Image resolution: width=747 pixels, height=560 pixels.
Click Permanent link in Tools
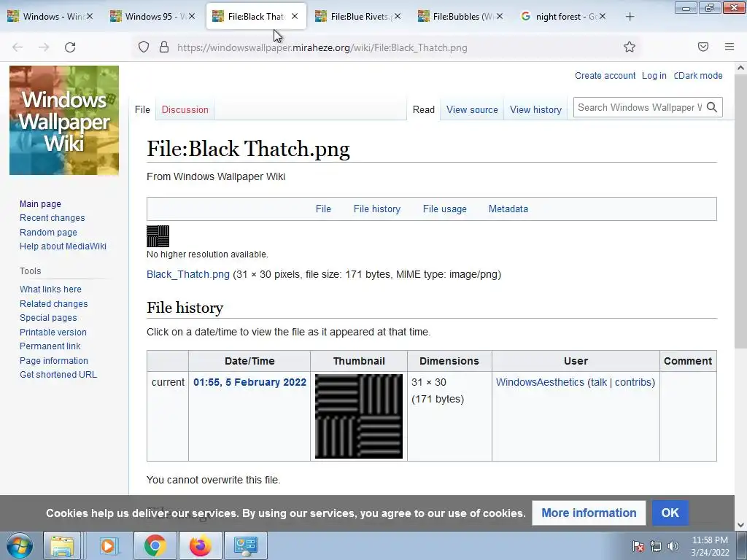(x=50, y=346)
